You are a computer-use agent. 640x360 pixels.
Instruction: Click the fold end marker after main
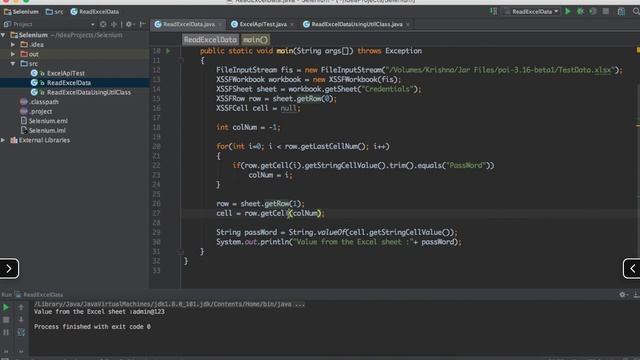tap(181, 252)
